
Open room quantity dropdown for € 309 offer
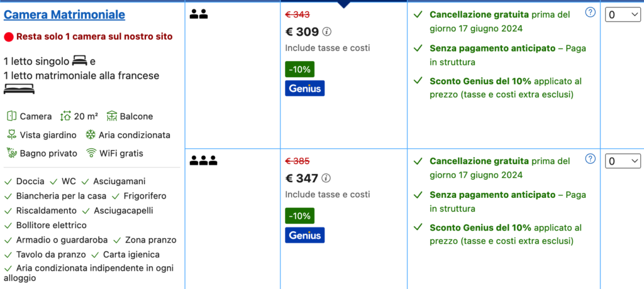(623, 14)
